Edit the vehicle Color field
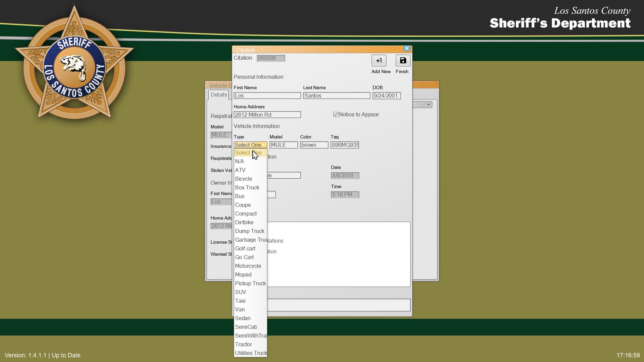644x362 pixels. (x=314, y=145)
